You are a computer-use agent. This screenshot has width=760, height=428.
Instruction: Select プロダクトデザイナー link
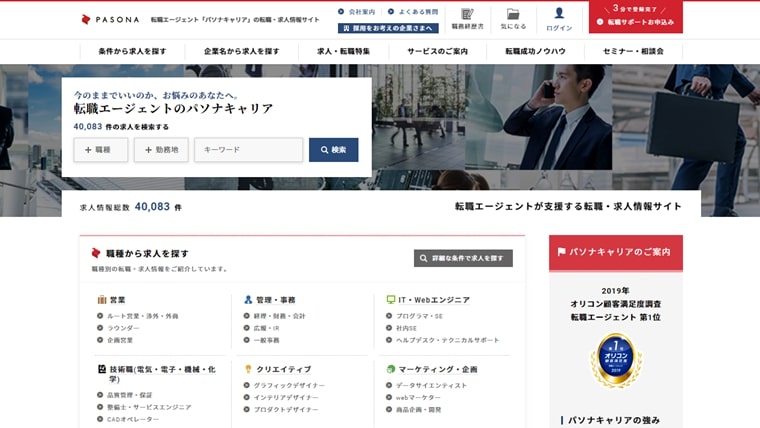pyautogui.click(x=286, y=410)
